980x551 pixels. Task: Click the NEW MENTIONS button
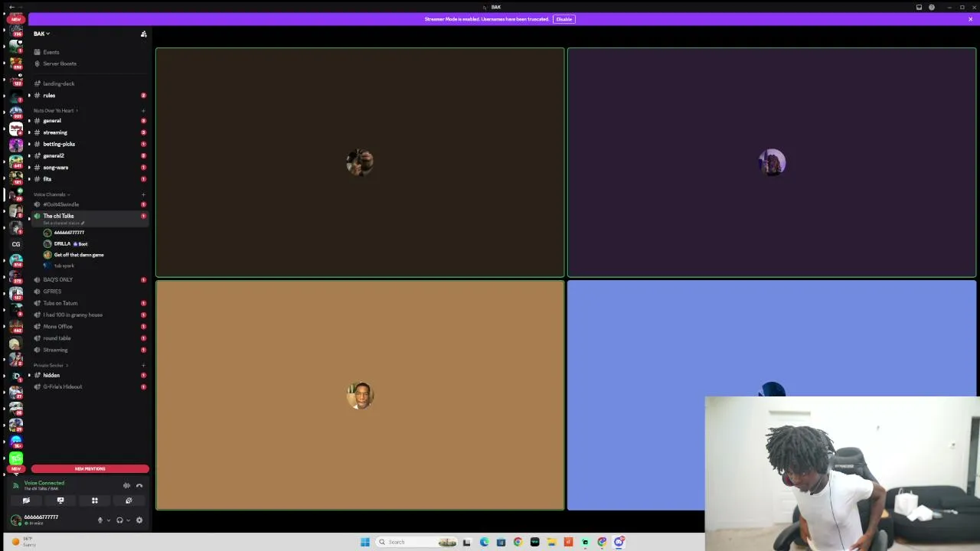(90, 468)
